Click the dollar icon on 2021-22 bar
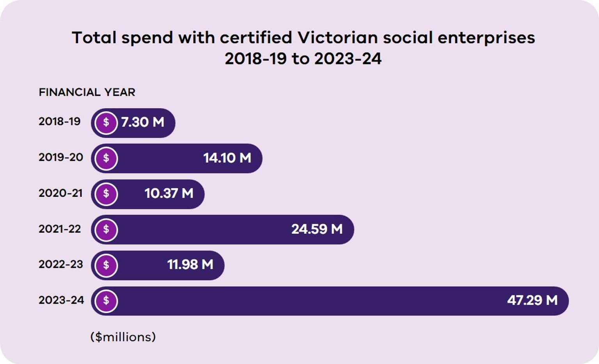This screenshot has height=364, width=599. 106,230
